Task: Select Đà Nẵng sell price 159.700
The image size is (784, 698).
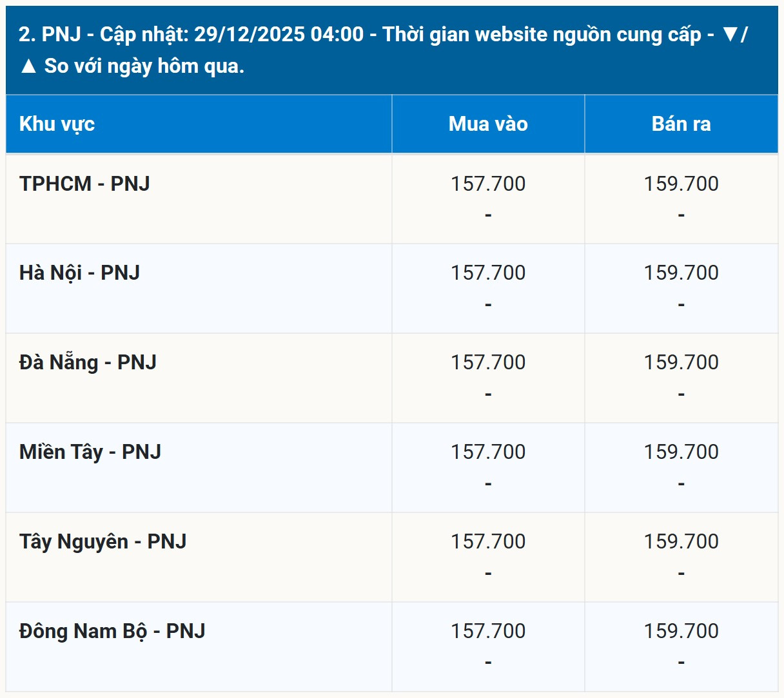Action: click(x=681, y=362)
